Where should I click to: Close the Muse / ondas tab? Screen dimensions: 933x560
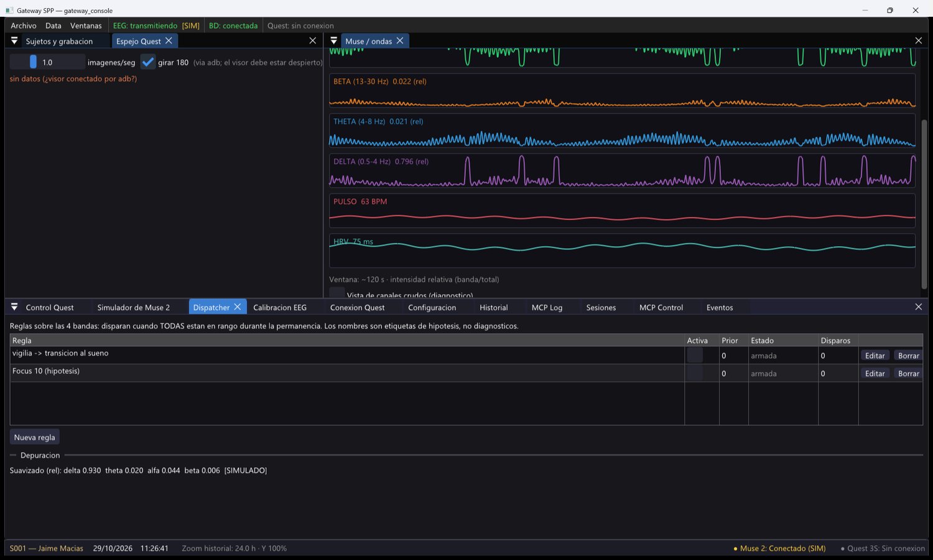coord(400,40)
